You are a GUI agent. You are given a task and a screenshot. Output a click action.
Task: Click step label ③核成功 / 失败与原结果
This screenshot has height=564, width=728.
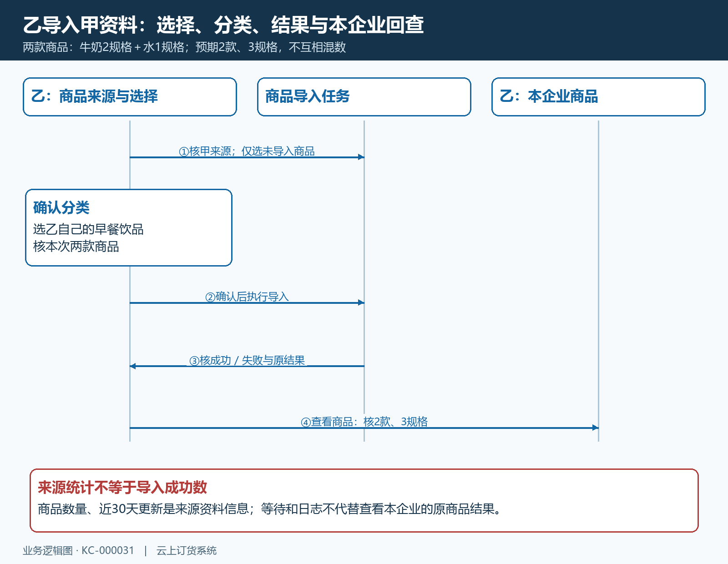coord(247,360)
